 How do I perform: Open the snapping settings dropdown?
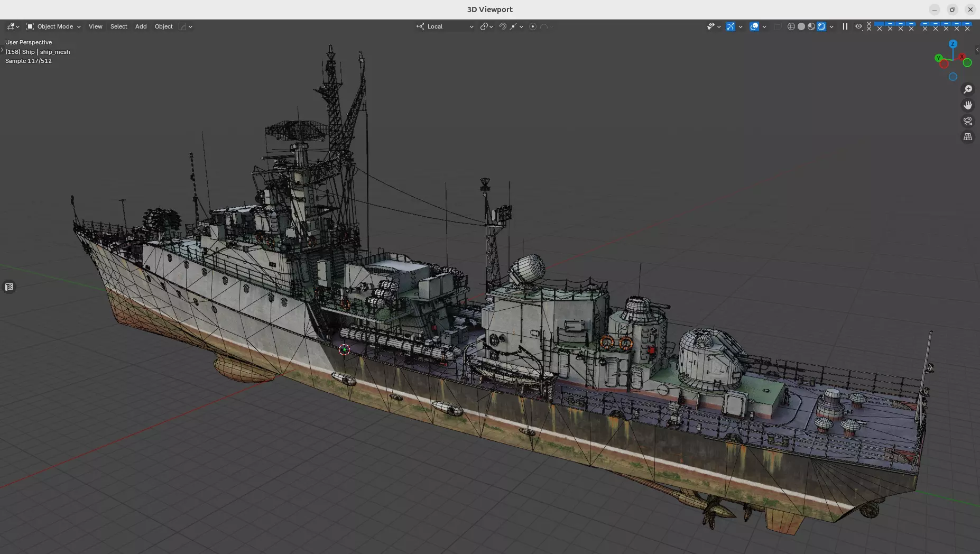coord(516,26)
